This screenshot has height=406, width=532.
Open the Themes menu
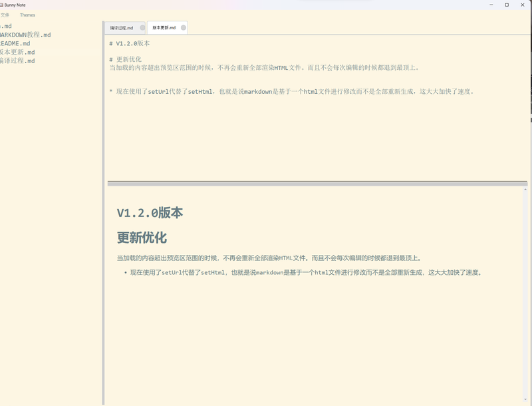pyautogui.click(x=27, y=15)
